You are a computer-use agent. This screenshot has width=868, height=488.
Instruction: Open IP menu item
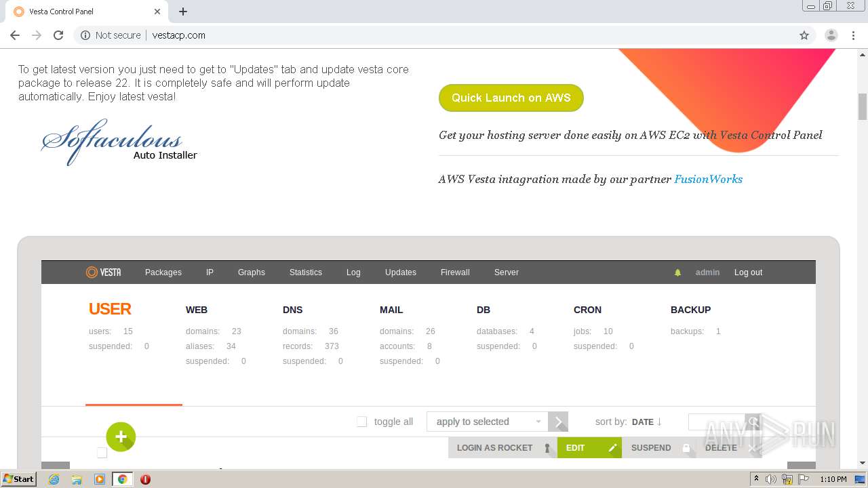(x=210, y=272)
